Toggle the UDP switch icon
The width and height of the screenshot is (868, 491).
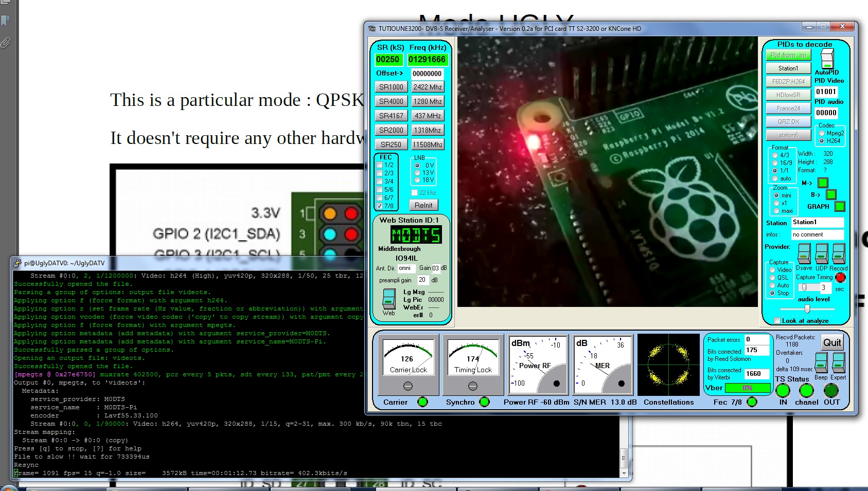point(822,253)
